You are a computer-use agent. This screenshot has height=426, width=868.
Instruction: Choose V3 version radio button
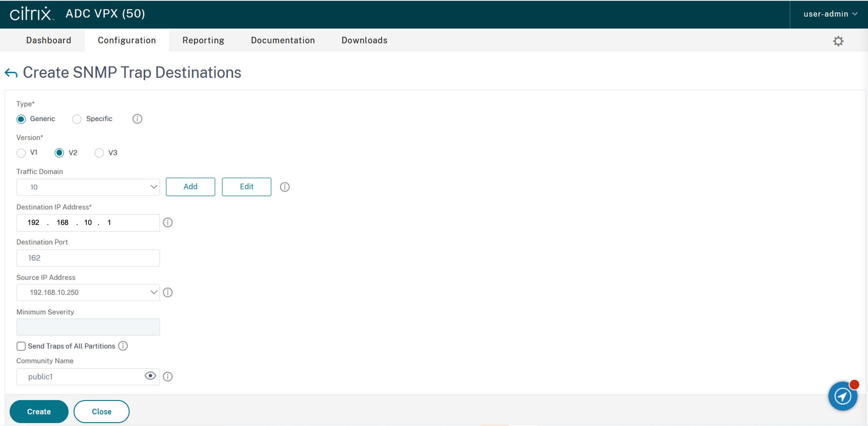(99, 153)
